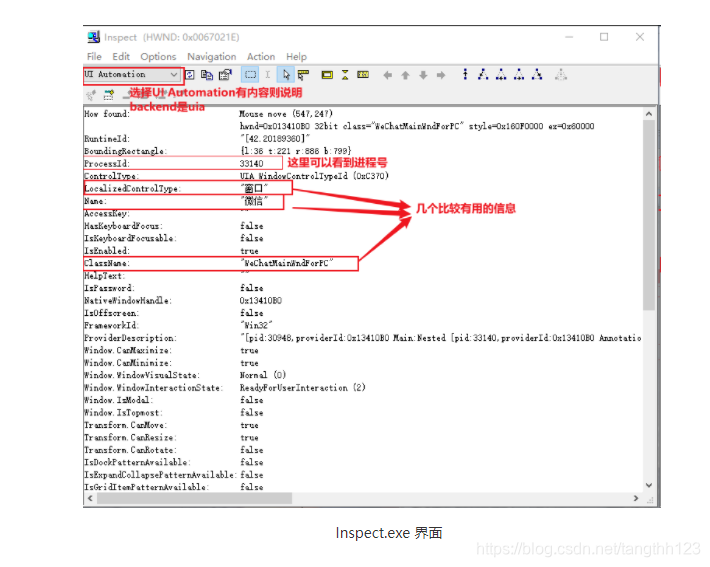Select the 'IsKeyboardFocusable:' property label
The height and width of the screenshot is (567, 710).
click(130, 238)
